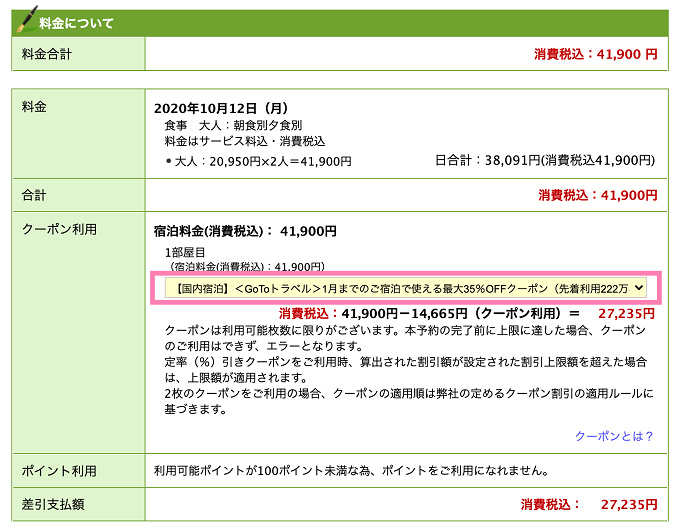Select the meal text 朝食別夕食別
The image size is (681, 531).
[268, 125]
